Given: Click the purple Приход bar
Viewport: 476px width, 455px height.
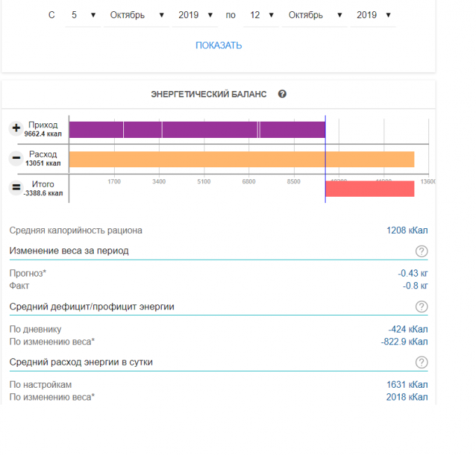Looking at the screenshot, I should [197, 129].
